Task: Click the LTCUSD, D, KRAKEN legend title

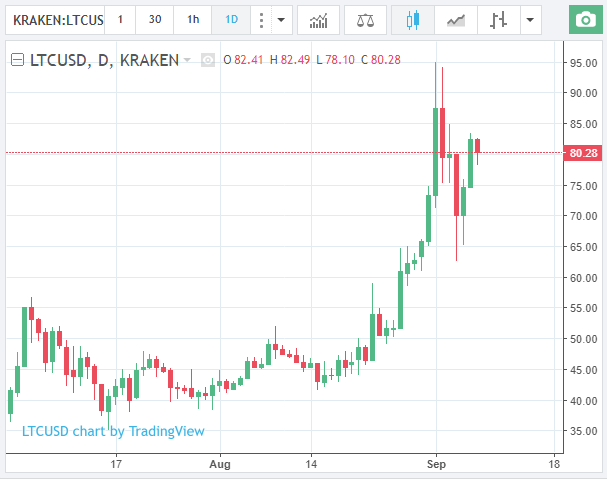Action: [105, 60]
